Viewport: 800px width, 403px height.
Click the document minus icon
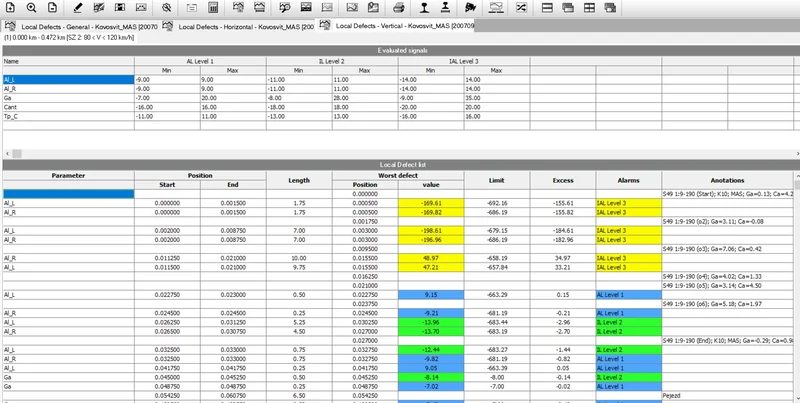[53, 8]
